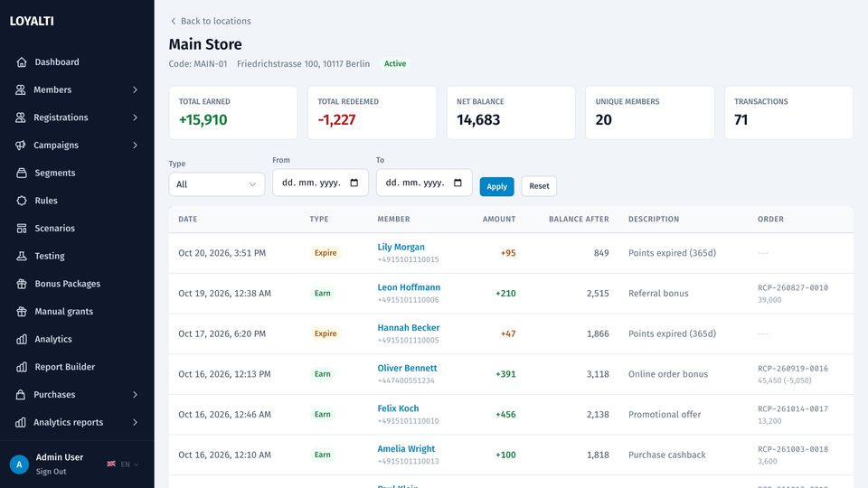Viewport: 868px width, 488px height.
Task: Open the Testing menu item
Action: pyautogui.click(x=77, y=256)
